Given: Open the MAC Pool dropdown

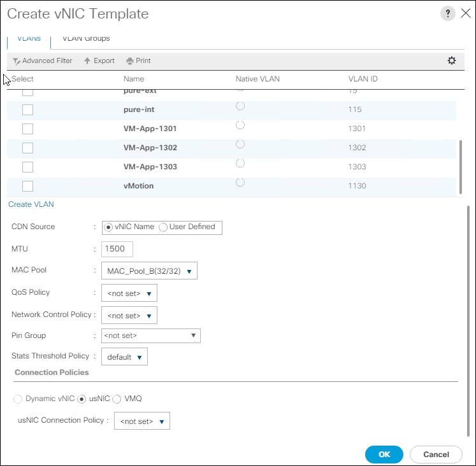Looking at the screenshot, I should point(149,271).
